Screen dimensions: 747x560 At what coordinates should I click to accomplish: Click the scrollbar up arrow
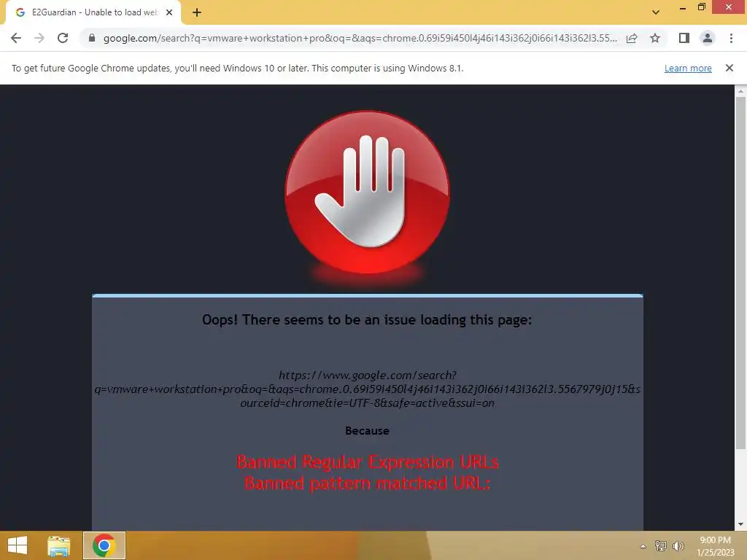click(x=740, y=90)
